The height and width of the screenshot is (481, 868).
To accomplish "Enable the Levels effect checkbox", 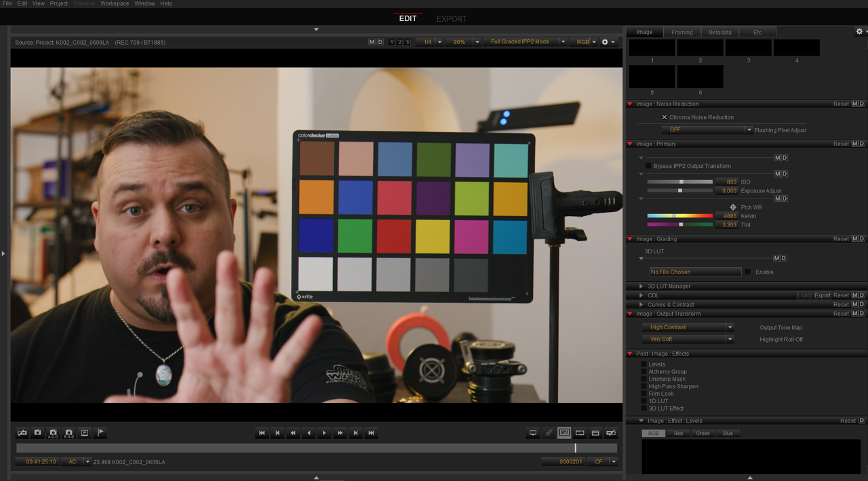I will [x=644, y=364].
